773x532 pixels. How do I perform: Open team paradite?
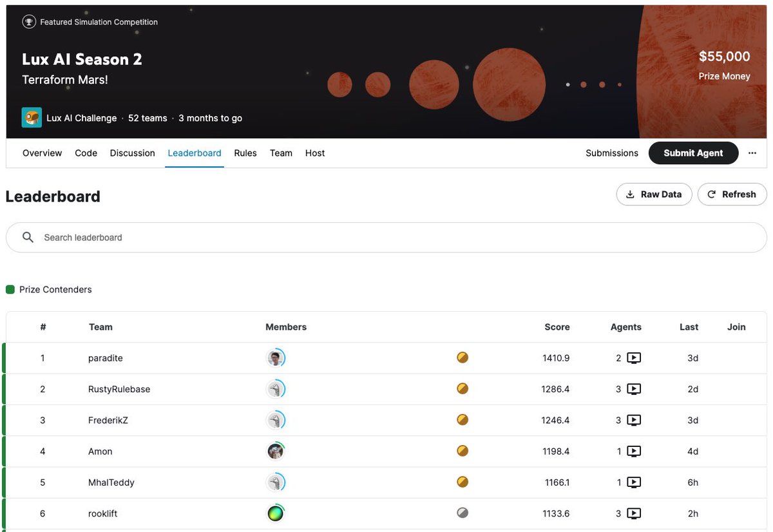(x=106, y=358)
